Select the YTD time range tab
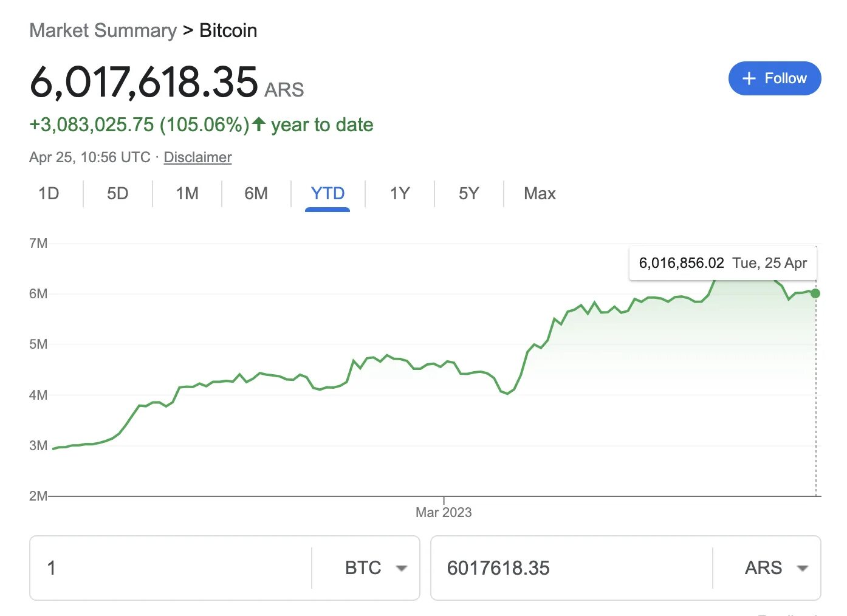847x616 pixels. click(327, 194)
